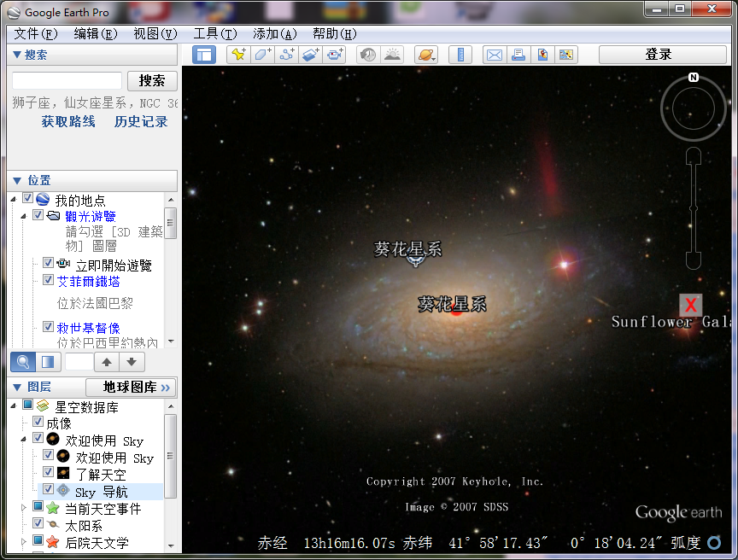The width and height of the screenshot is (738, 560).
Task: Open the 地球图库 button
Action: [132, 387]
